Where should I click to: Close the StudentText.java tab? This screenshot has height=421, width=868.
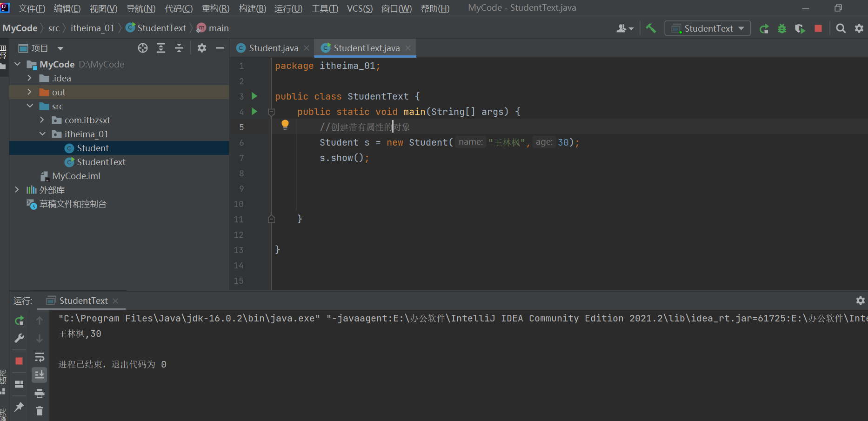tap(408, 48)
